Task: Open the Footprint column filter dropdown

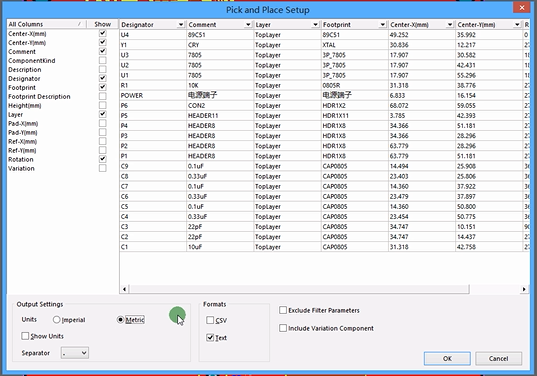Action: tap(383, 25)
